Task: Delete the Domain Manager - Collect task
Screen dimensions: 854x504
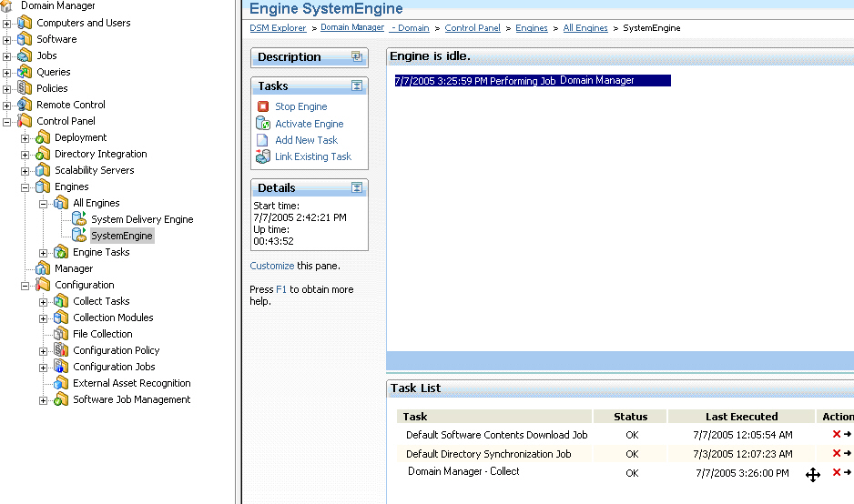Action: pos(837,472)
